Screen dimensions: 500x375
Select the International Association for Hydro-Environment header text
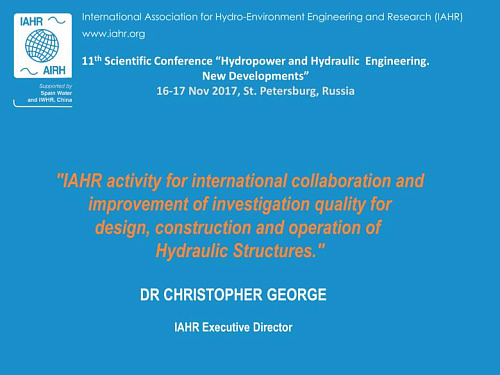[x=272, y=17]
